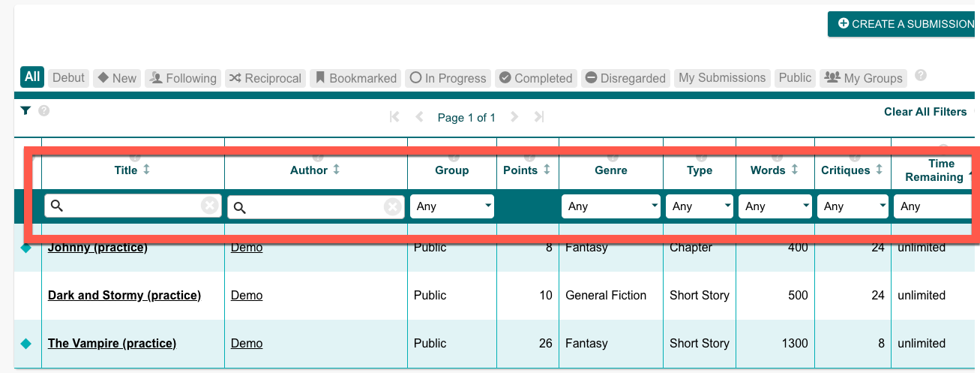The image size is (980, 373).
Task: Open the Type filter dropdown
Action: coord(700,206)
